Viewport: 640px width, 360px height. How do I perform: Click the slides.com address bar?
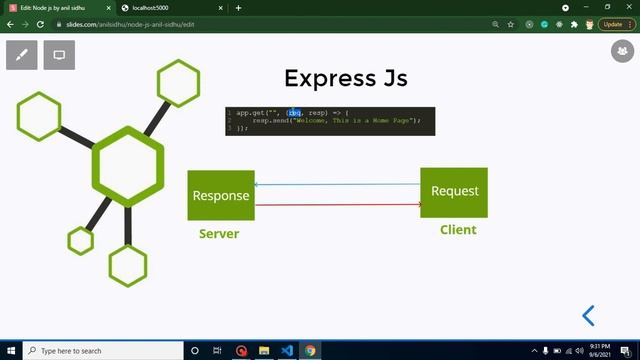[x=269, y=24]
